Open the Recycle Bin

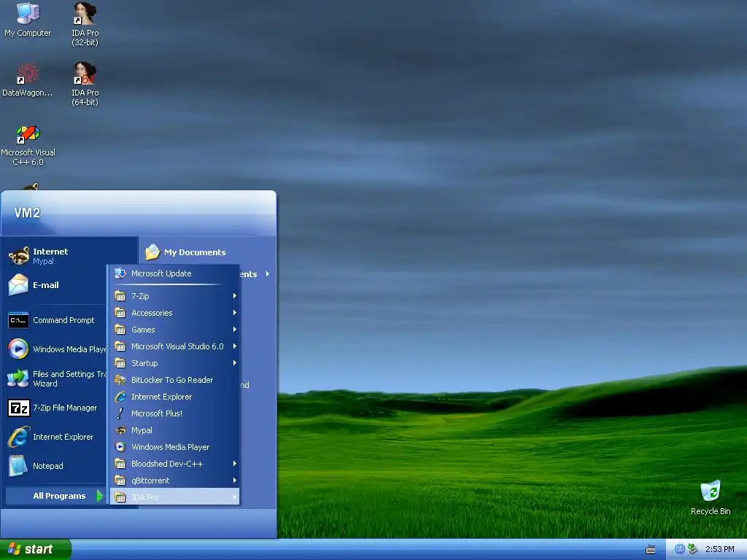pos(711,497)
